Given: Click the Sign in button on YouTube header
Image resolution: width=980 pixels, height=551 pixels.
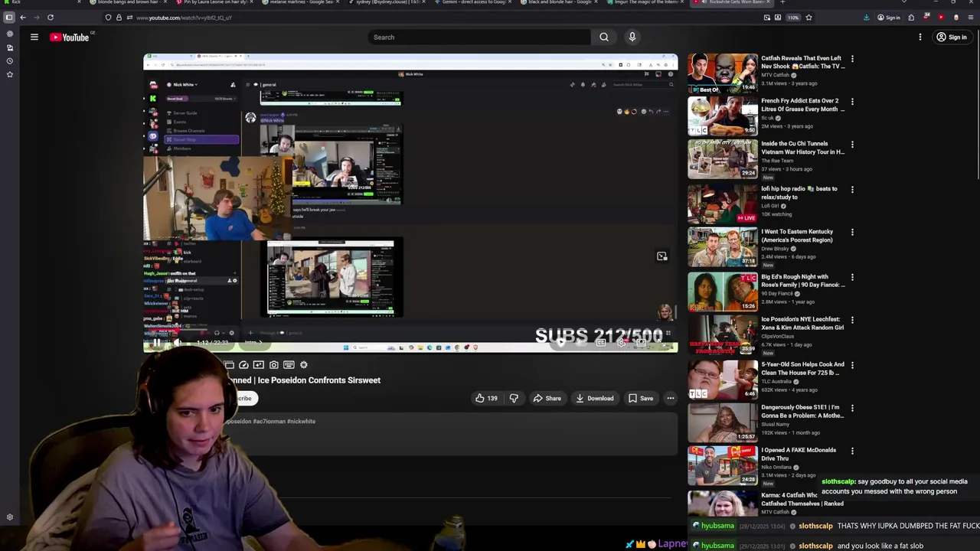Looking at the screenshot, I should click(952, 37).
